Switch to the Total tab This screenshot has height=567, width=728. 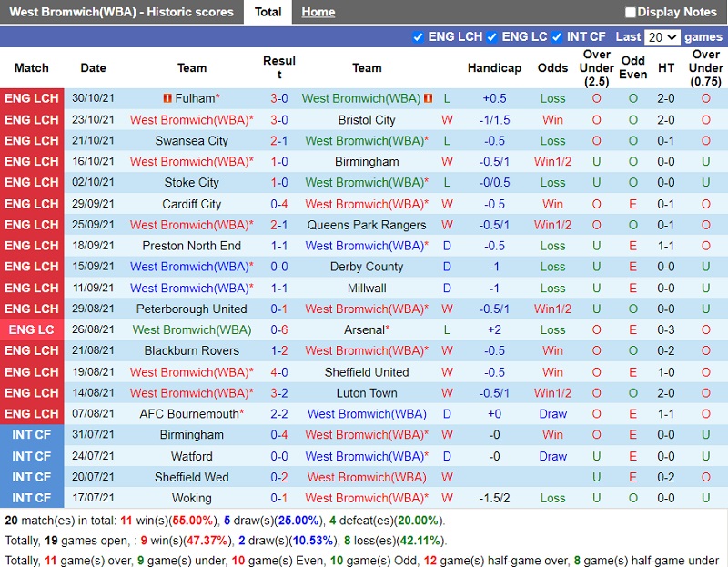[268, 12]
